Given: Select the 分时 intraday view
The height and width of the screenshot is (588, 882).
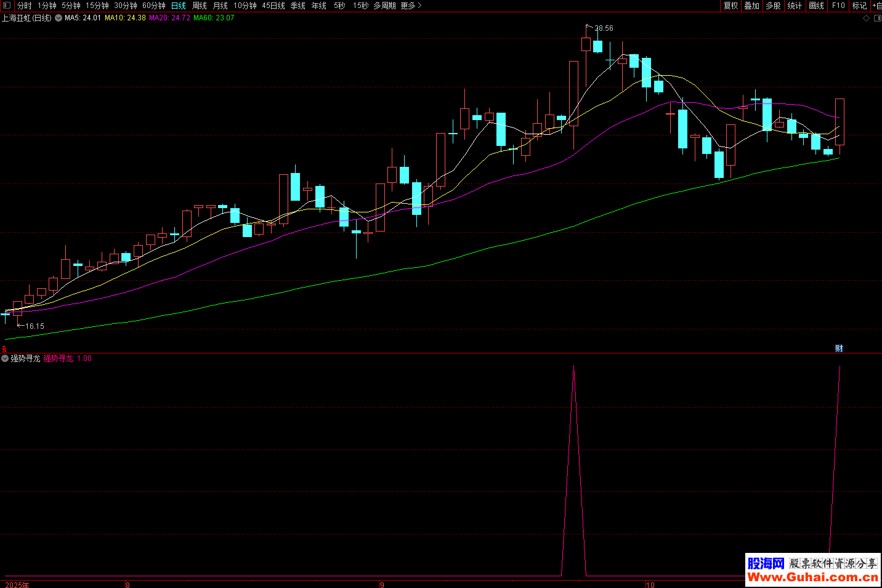Looking at the screenshot, I should 25,6.
